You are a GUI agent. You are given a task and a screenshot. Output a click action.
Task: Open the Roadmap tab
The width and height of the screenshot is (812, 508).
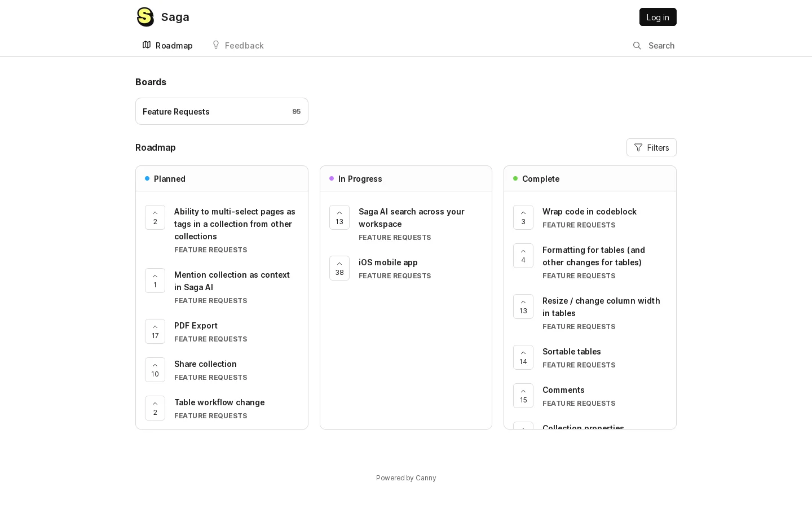(167, 45)
